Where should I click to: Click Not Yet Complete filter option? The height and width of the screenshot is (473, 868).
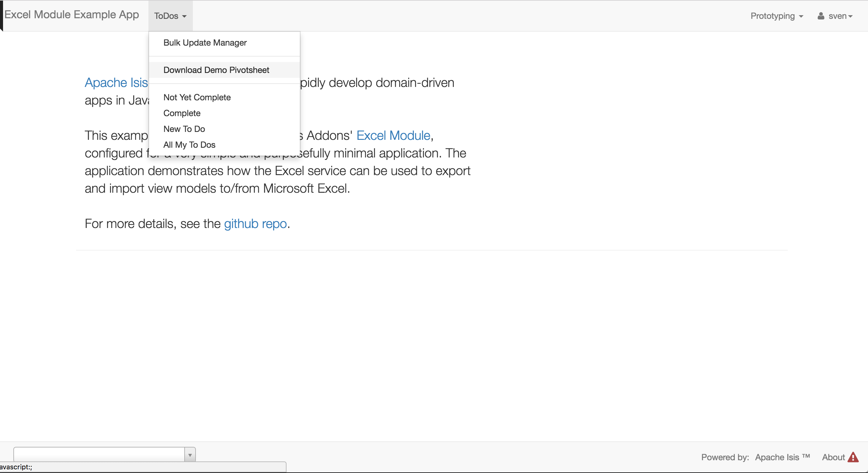point(197,97)
